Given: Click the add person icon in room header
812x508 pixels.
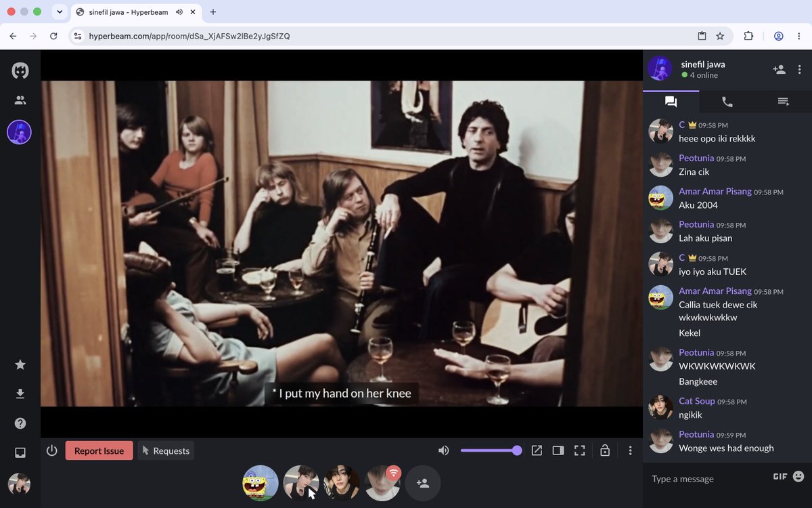Looking at the screenshot, I should tap(779, 69).
